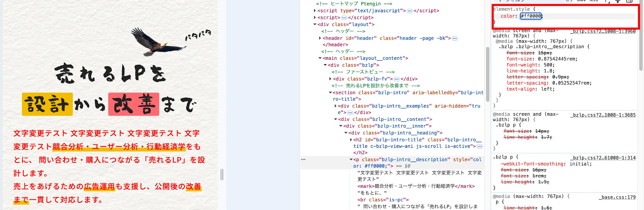Collapse section class="bzlp-intro" node
This screenshot has height=210, width=644.
(x=330, y=93)
